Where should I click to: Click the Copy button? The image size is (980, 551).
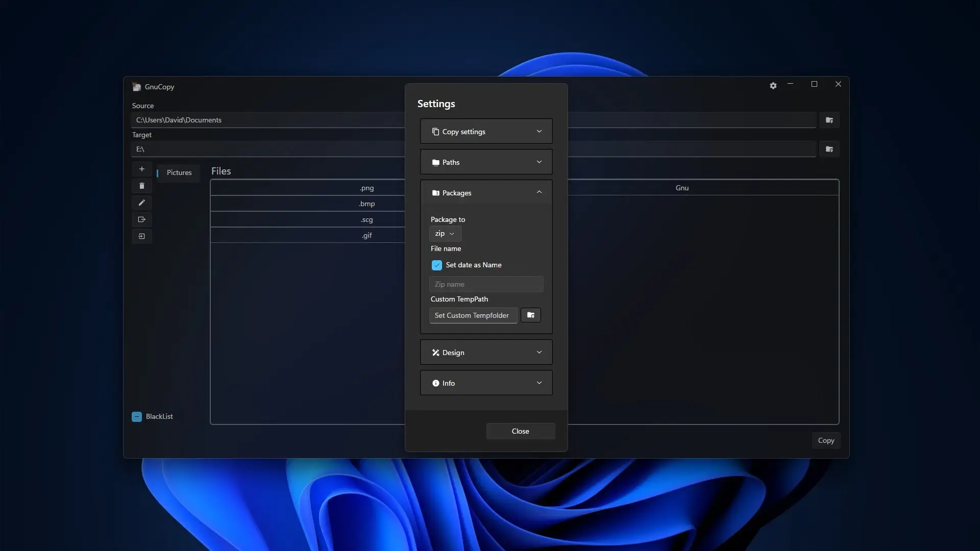[x=826, y=441]
